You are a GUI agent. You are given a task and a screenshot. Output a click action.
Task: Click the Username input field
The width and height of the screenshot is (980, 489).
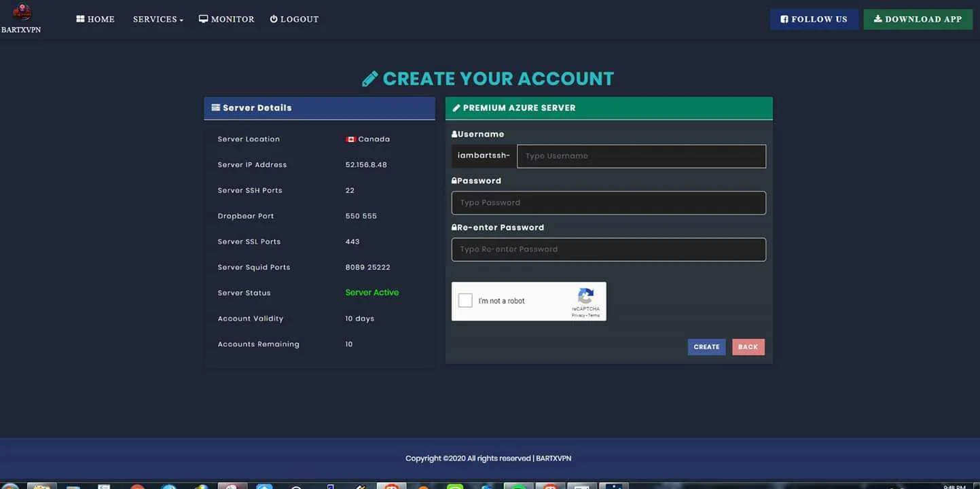(x=641, y=156)
